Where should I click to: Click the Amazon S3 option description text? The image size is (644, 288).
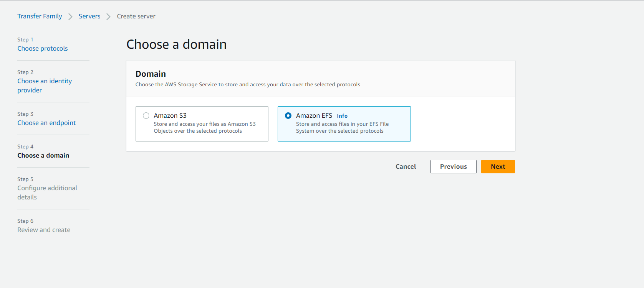click(x=204, y=127)
